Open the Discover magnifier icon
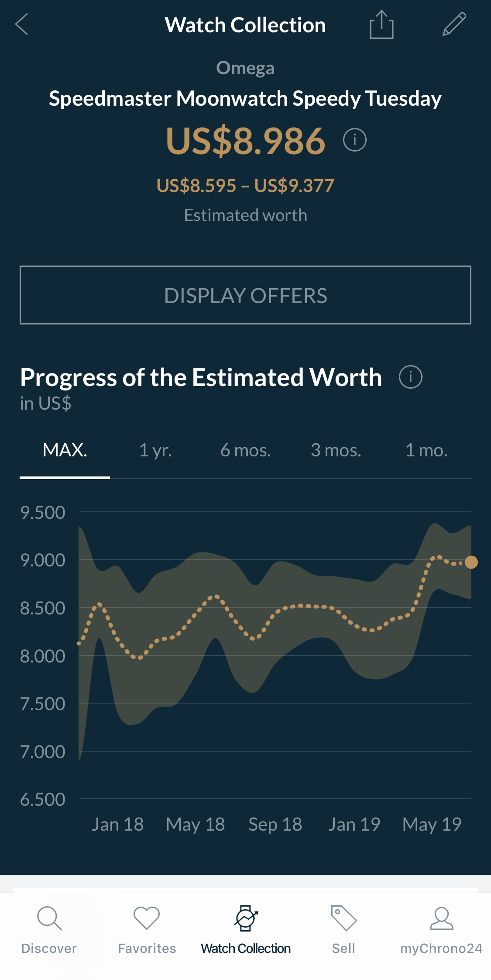This screenshot has width=491, height=980. (x=49, y=918)
